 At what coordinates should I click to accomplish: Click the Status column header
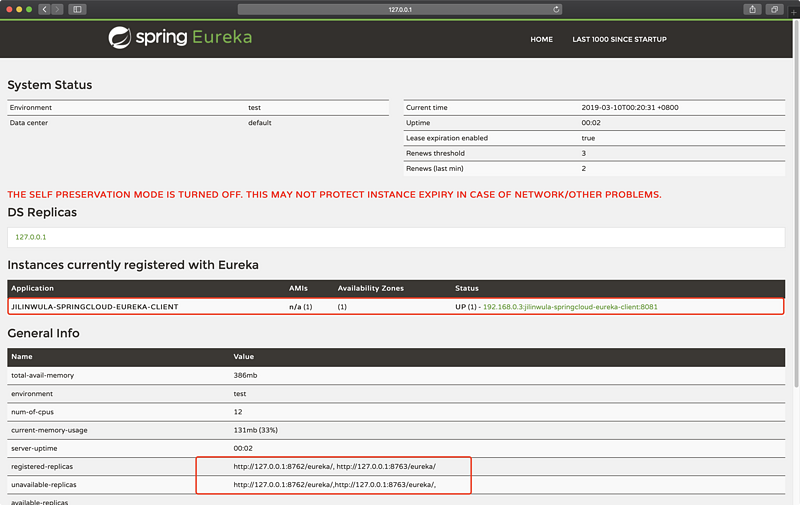(x=467, y=289)
